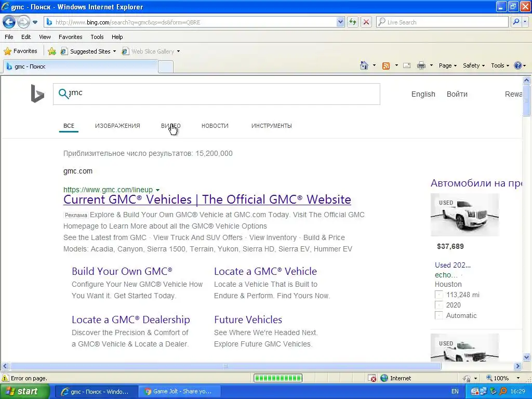Click the second USED vehicle thumbnail

(464, 348)
